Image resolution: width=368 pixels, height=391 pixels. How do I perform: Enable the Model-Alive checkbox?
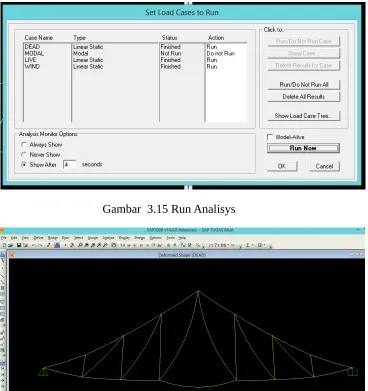click(x=270, y=137)
